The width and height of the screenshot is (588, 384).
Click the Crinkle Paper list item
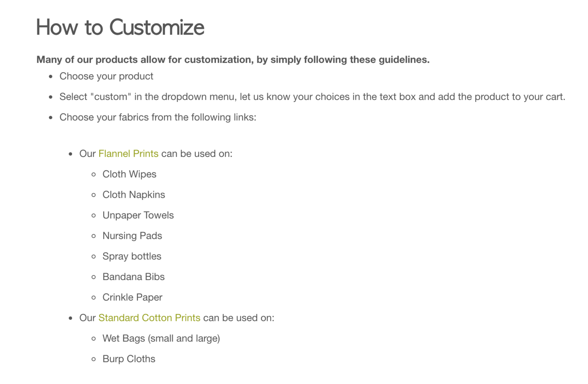coord(132,297)
